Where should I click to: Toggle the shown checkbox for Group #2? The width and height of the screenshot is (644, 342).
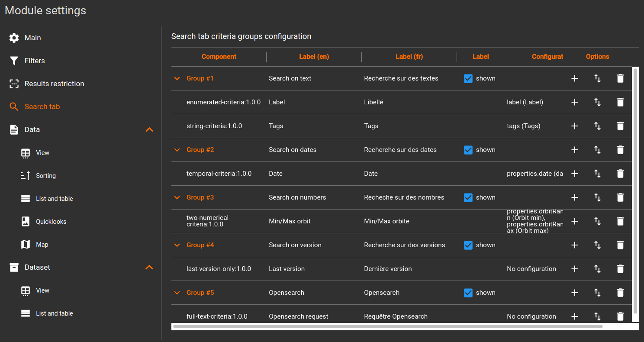468,150
